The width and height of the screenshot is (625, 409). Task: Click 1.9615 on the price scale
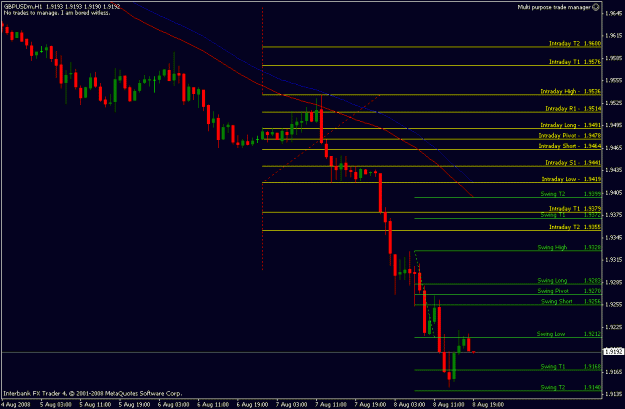point(614,35)
